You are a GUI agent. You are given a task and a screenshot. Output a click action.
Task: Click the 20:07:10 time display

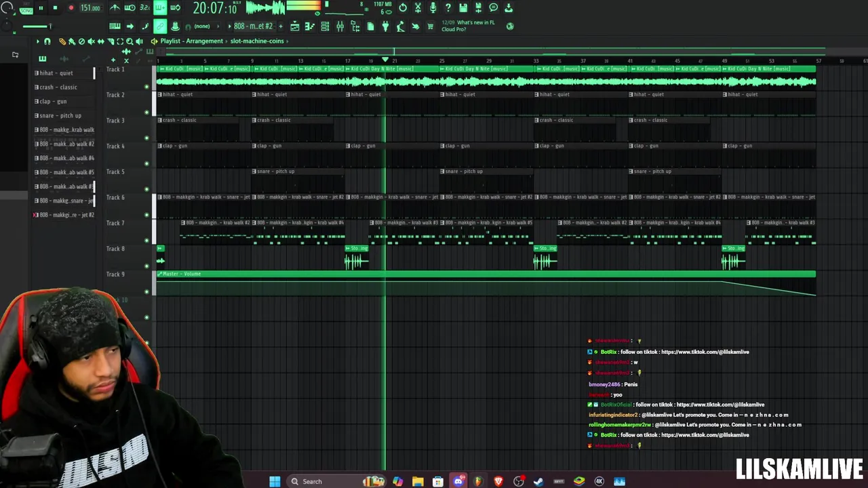215,8
